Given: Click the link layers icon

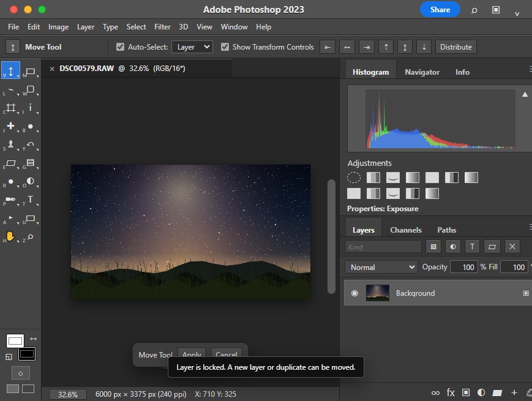Looking at the screenshot, I should click(435, 393).
